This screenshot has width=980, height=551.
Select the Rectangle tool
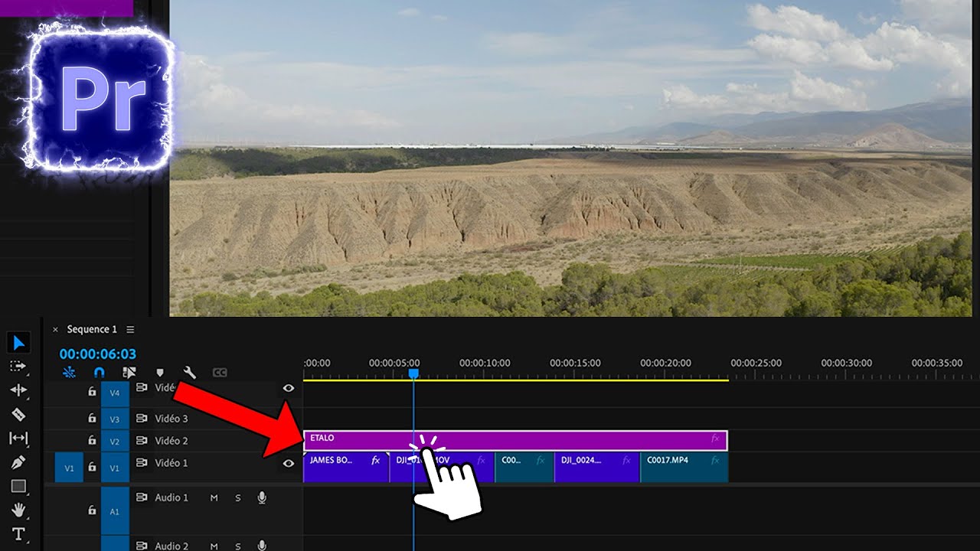point(18,486)
